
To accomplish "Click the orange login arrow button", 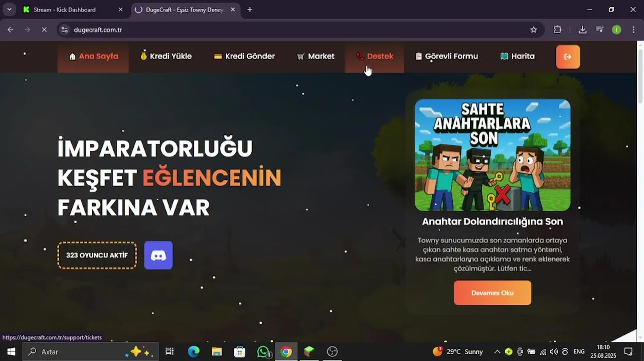I will (568, 57).
